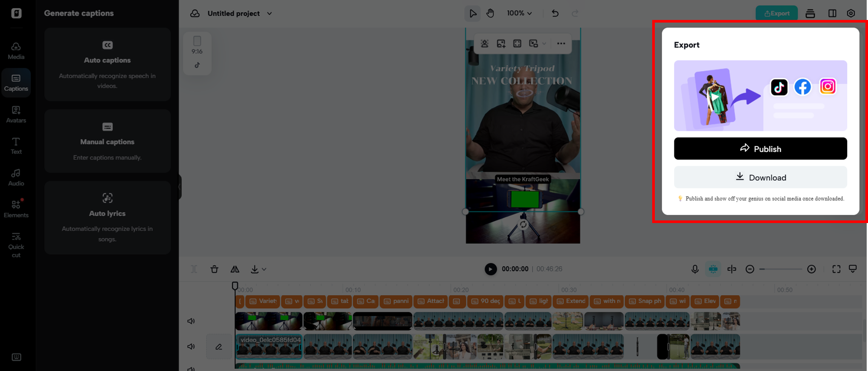
Task: Redo the last action
Action: [x=575, y=13]
